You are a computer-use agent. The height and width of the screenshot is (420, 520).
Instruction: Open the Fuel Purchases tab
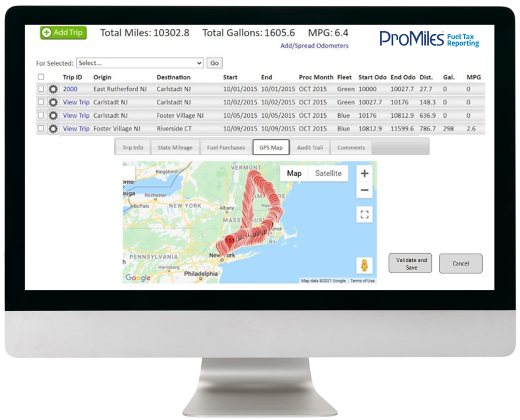pyautogui.click(x=226, y=148)
